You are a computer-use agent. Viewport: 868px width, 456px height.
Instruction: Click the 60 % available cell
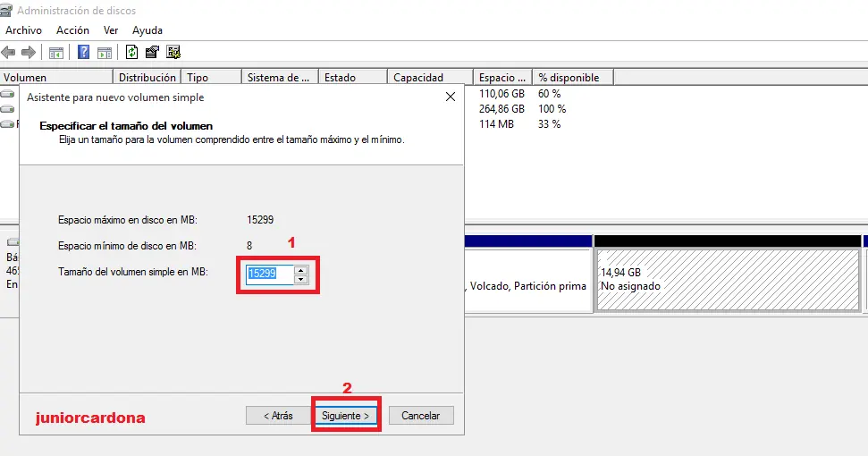point(549,94)
